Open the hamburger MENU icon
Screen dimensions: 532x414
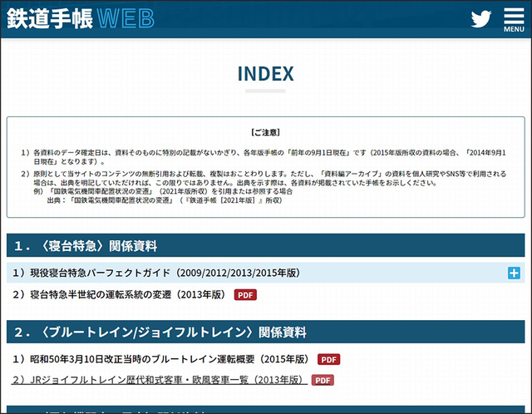click(514, 20)
